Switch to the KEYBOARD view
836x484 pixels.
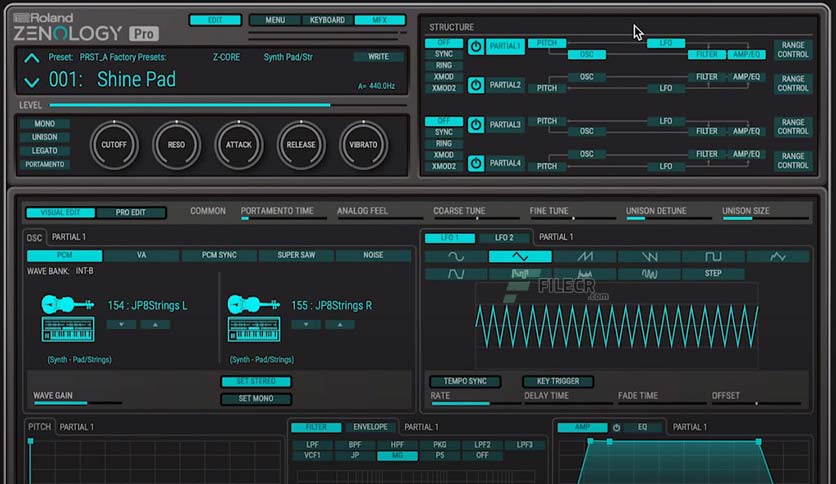[x=327, y=20]
